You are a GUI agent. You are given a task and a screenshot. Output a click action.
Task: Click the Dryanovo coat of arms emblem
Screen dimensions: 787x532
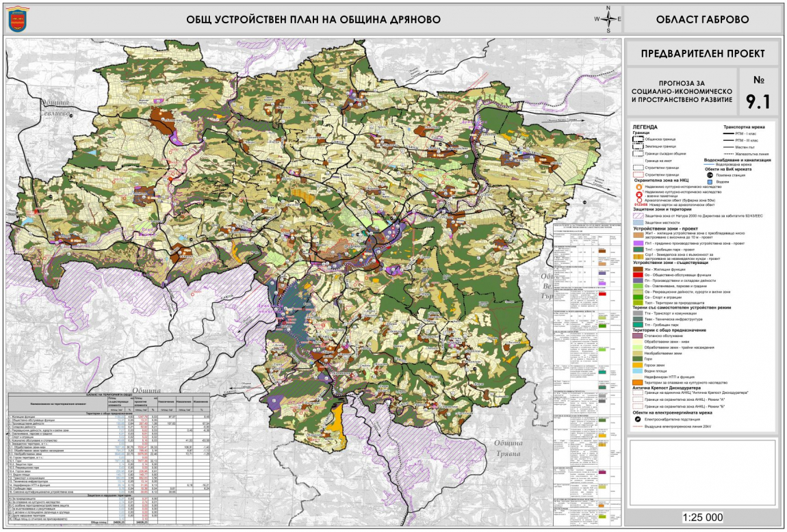coord(18,20)
